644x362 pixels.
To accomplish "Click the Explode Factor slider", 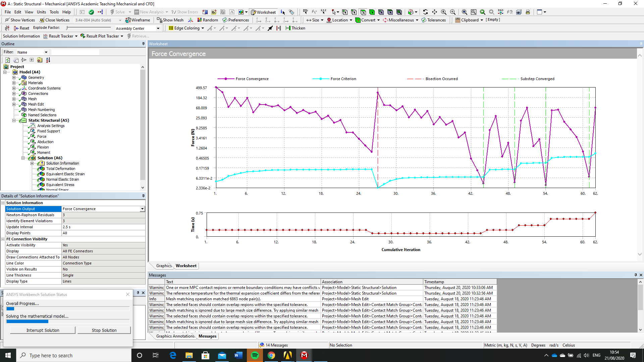I will coord(87,28).
